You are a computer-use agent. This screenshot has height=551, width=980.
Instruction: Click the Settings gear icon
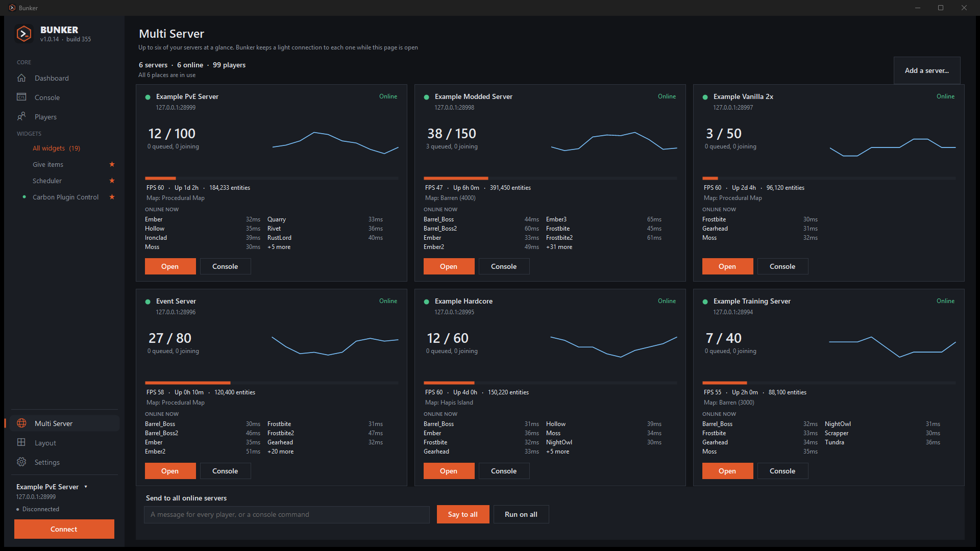[21, 462]
